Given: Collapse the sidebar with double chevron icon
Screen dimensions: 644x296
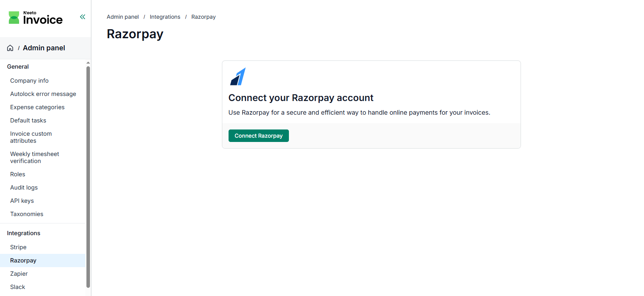Looking at the screenshot, I should tap(83, 17).
